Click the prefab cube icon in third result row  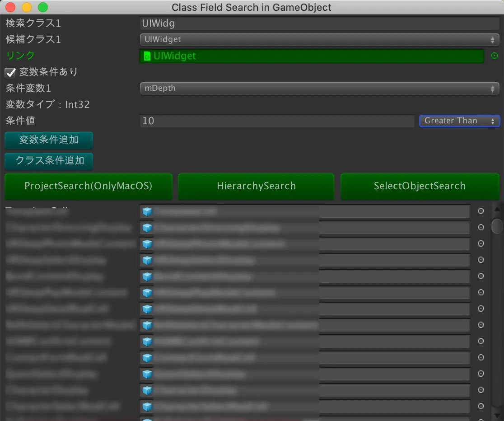pyautogui.click(x=147, y=244)
